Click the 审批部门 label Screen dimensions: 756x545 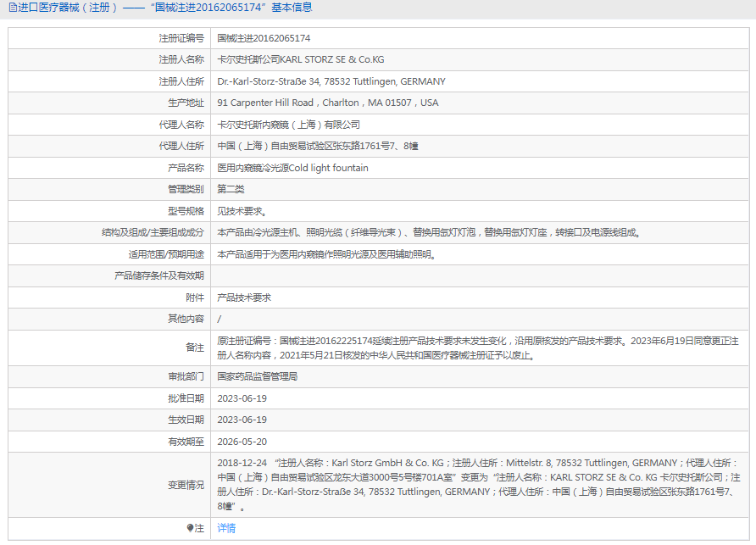[x=186, y=376]
